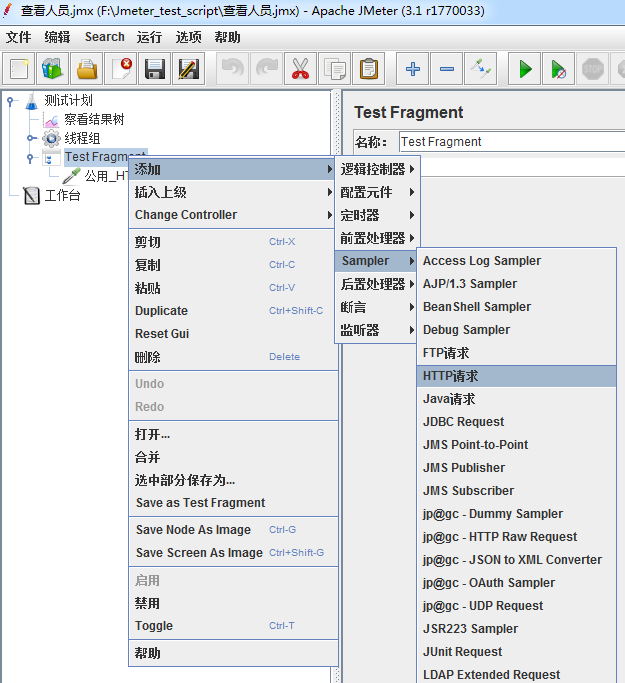Open the 前置处理器 submenu
Image resolution: width=625 pixels, height=683 pixels.
click(377, 238)
